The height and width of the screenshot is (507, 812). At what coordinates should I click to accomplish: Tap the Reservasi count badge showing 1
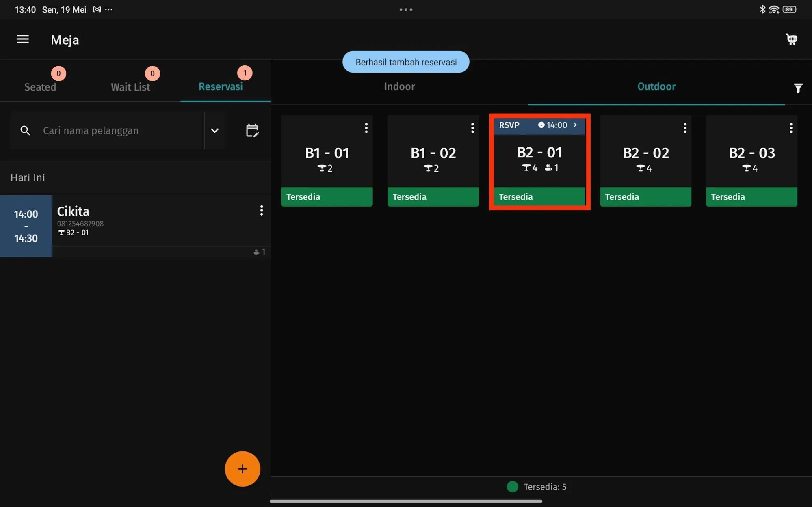coord(245,73)
